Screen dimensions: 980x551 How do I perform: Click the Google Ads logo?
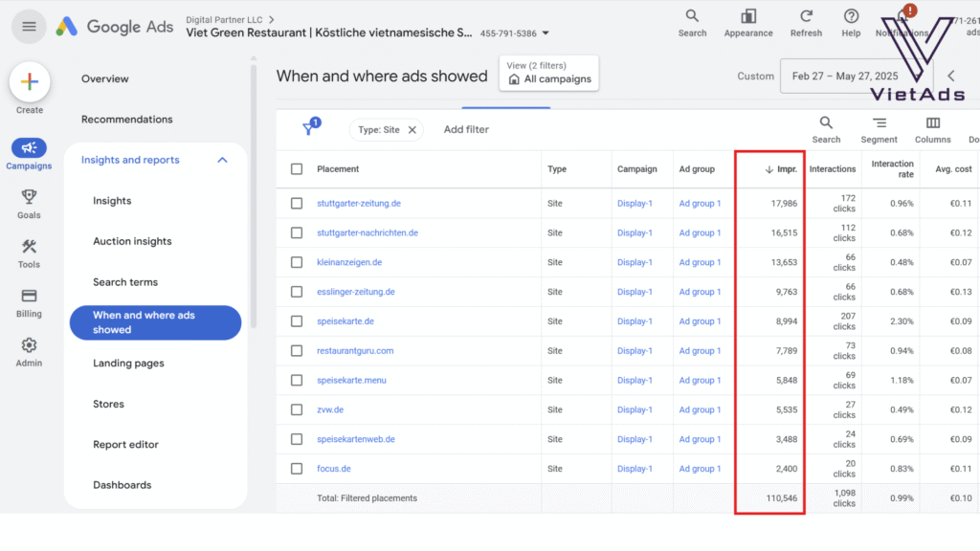point(115,27)
